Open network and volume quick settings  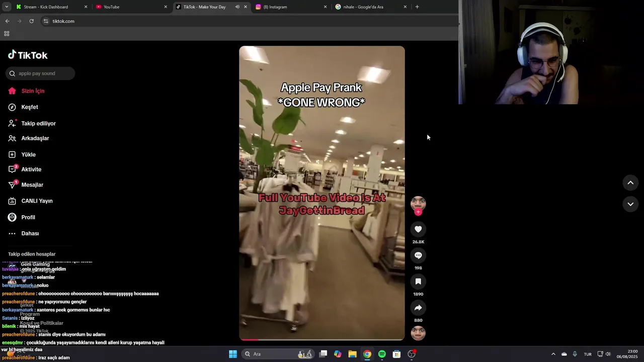point(604,354)
